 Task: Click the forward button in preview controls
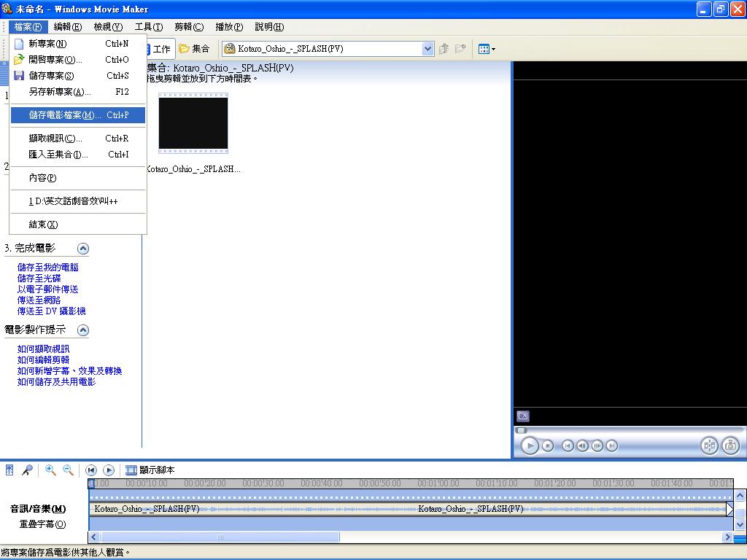click(x=612, y=446)
